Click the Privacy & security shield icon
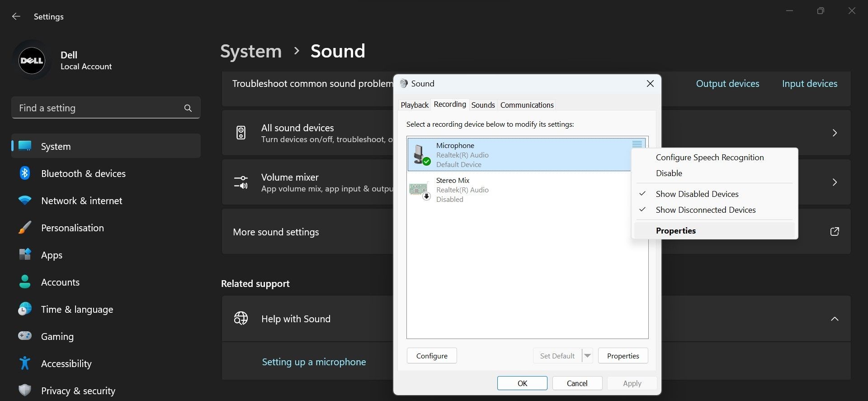 [x=25, y=390]
